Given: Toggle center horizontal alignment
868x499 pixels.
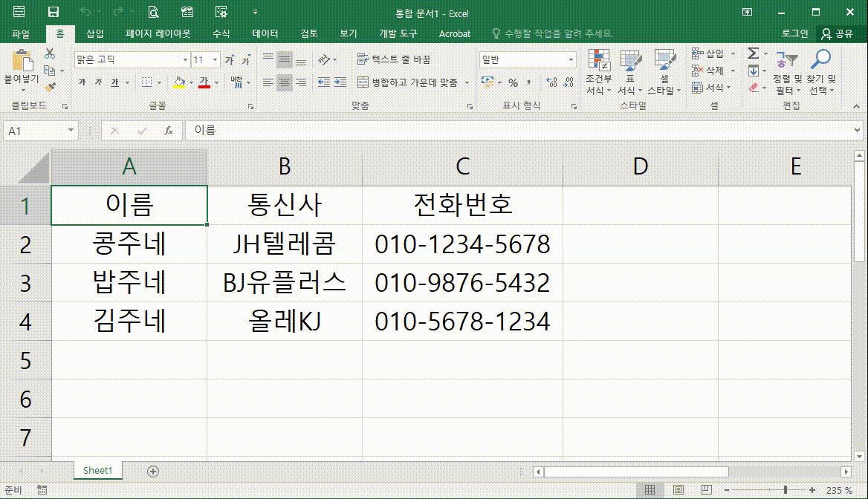Looking at the screenshot, I should point(285,82).
